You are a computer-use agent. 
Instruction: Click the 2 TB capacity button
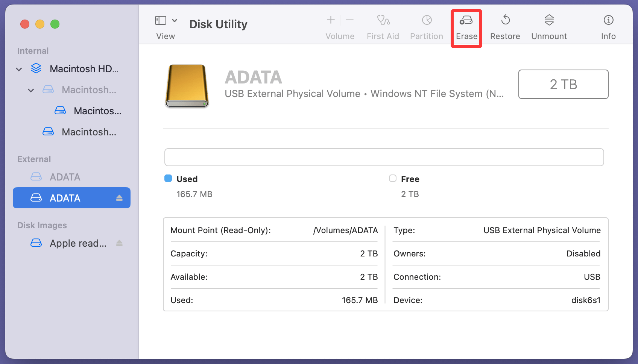point(563,84)
